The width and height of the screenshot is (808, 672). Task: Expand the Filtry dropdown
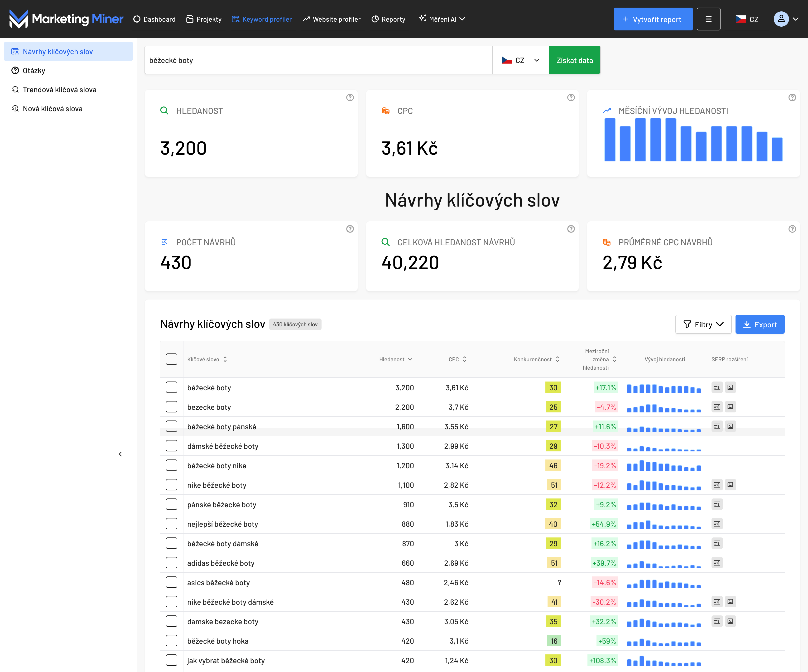[x=703, y=324]
